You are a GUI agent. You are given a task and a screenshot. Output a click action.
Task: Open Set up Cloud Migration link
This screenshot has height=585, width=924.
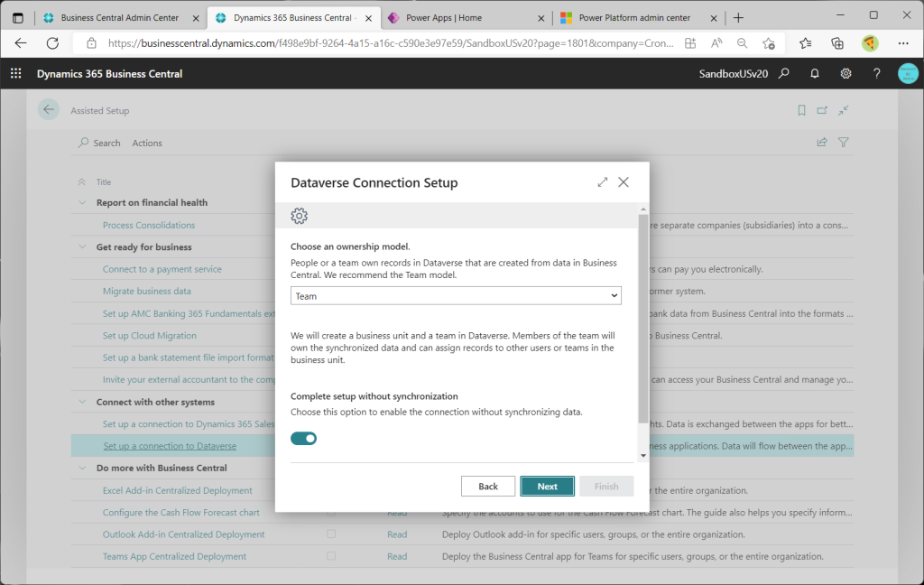click(150, 335)
